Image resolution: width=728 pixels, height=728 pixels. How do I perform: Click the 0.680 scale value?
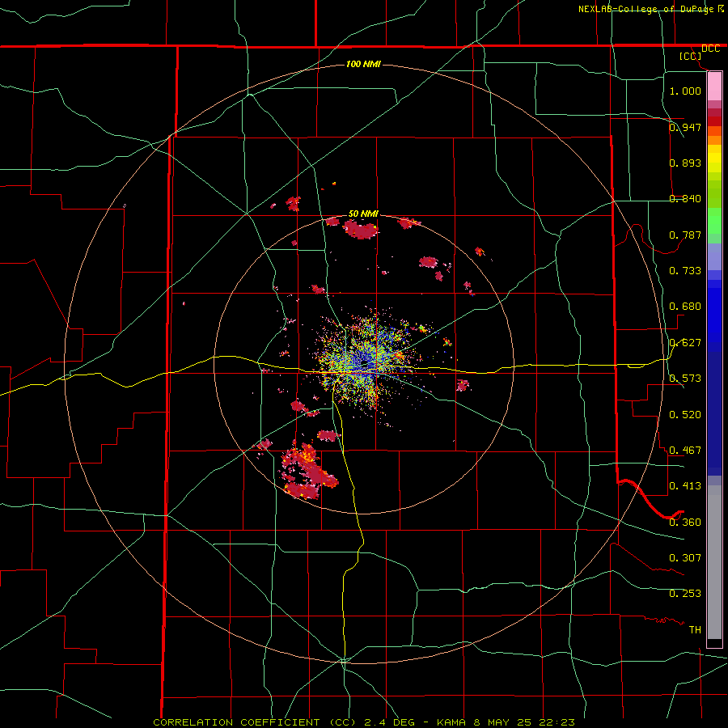coord(685,307)
